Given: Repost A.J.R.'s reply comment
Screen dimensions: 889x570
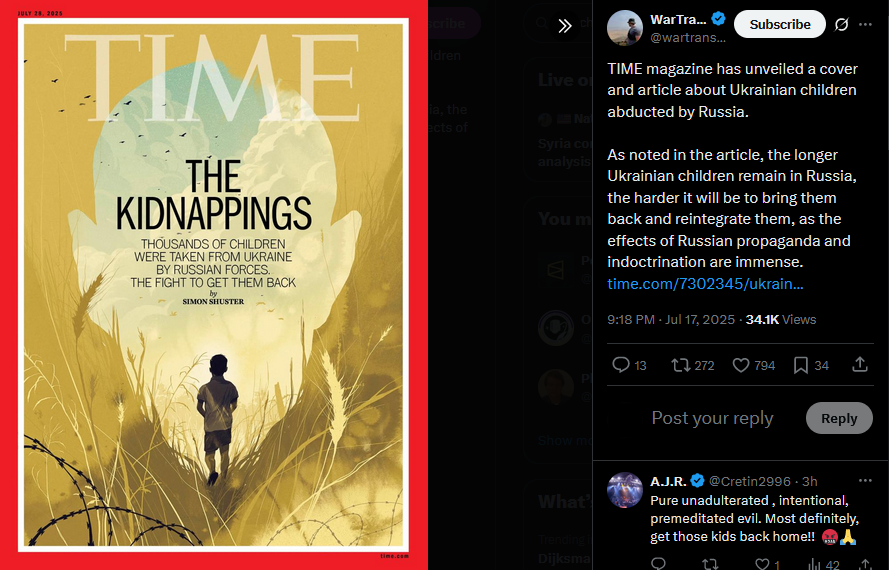Looking at the screenshot, I should [710, 564].
